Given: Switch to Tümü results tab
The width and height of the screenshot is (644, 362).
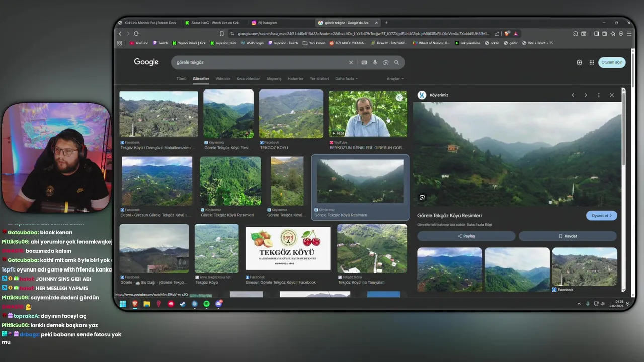Looking at the screenshot, I should (181, 79).
